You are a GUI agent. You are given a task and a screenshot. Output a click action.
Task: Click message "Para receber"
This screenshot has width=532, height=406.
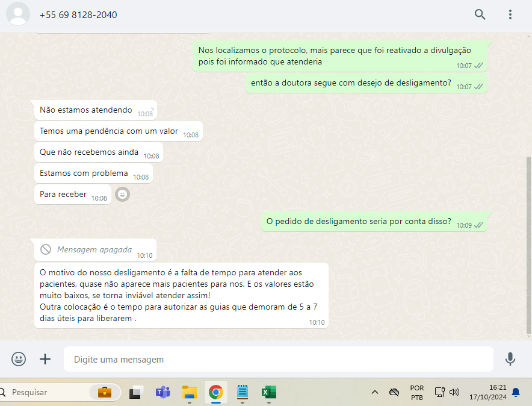[x=73, y=194]
